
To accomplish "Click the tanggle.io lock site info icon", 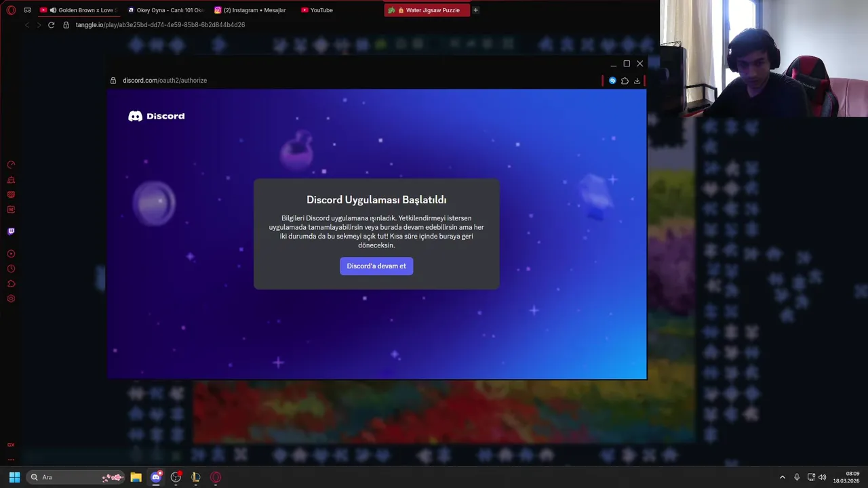I will tap(66, 25).
